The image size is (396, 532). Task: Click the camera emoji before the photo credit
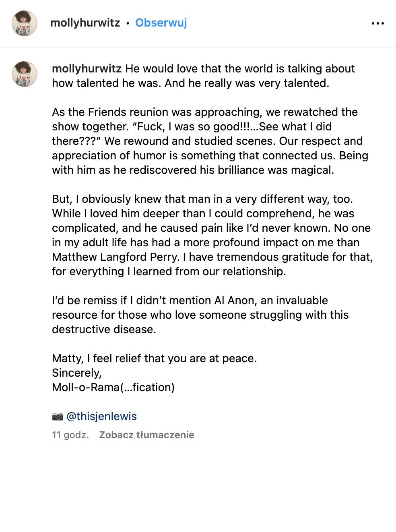[x=58, y=416]
